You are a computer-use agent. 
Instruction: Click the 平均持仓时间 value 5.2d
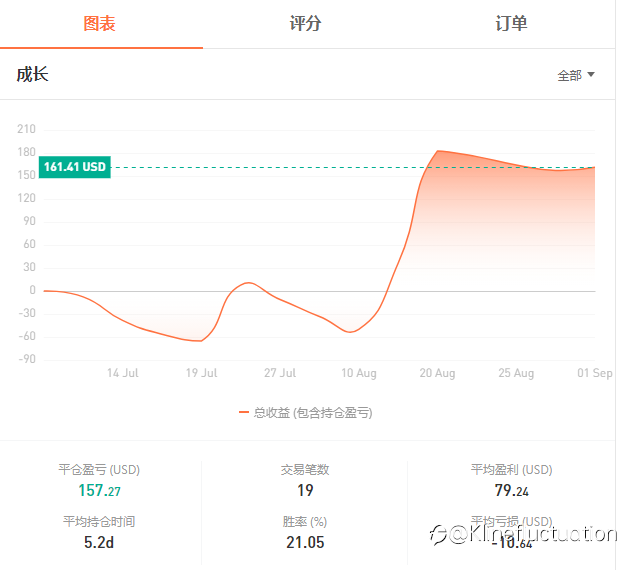click(x=99, y=542)
